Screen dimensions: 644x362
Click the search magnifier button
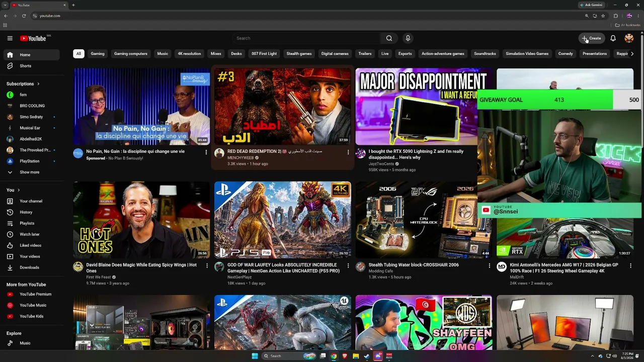click(389, 38)
